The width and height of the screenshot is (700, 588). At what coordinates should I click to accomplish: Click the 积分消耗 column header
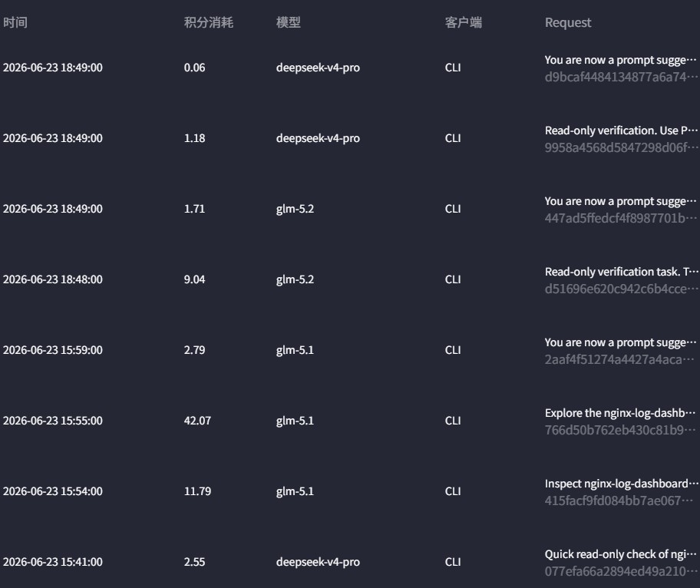(209, 22)
